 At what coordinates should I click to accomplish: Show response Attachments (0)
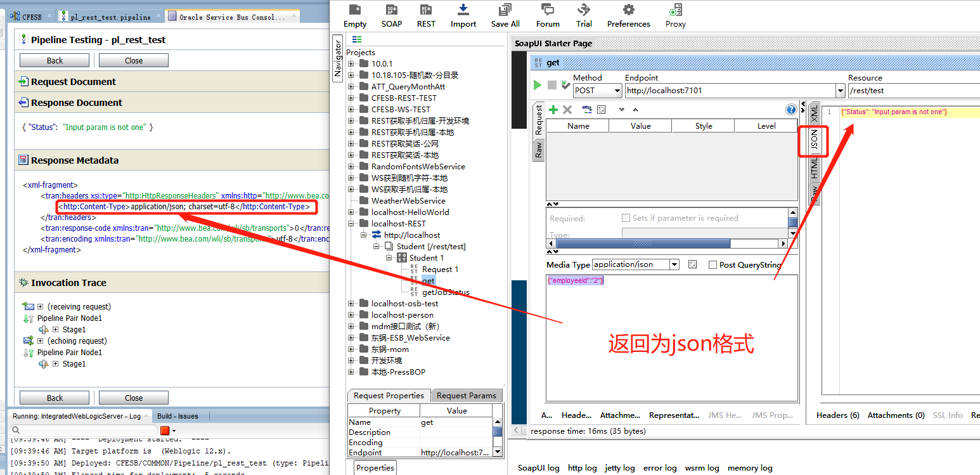click(896, 415)
